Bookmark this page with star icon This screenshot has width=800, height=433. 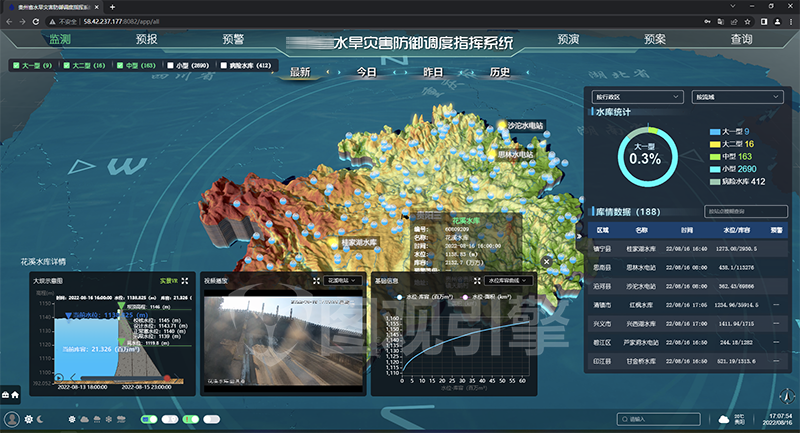coord(747,21)
